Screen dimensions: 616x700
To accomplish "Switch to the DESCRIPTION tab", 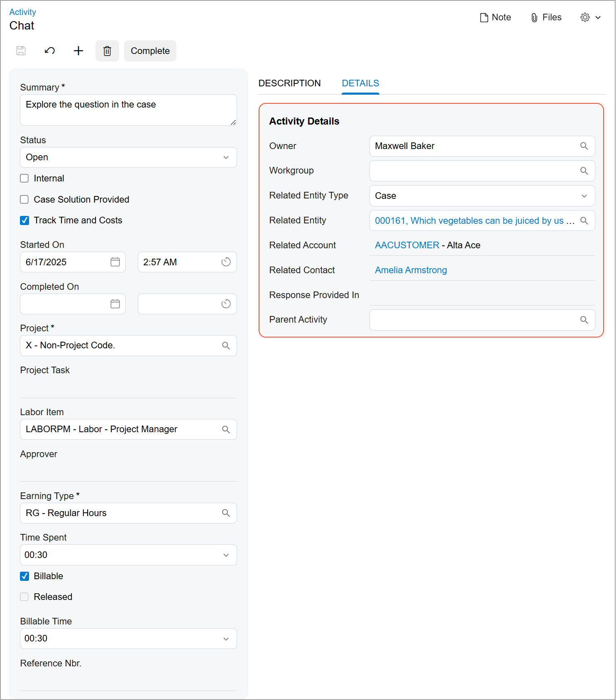I will coord(289,83).
